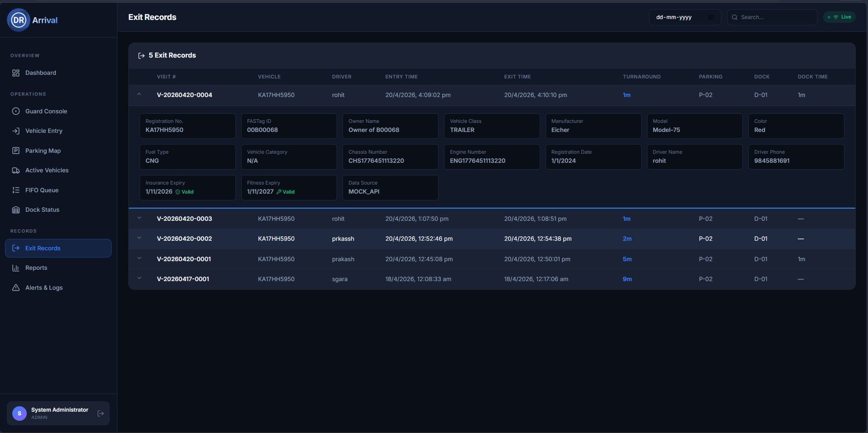Click into the Search field
This screenshot has height=433, width=868.
click(x=775, y=17)
